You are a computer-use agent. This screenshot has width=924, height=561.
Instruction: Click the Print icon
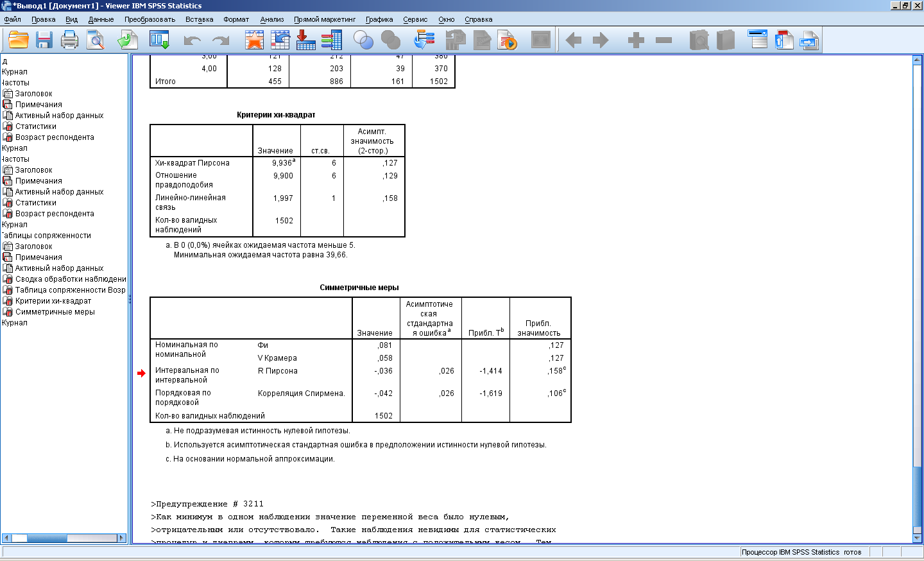69,40
